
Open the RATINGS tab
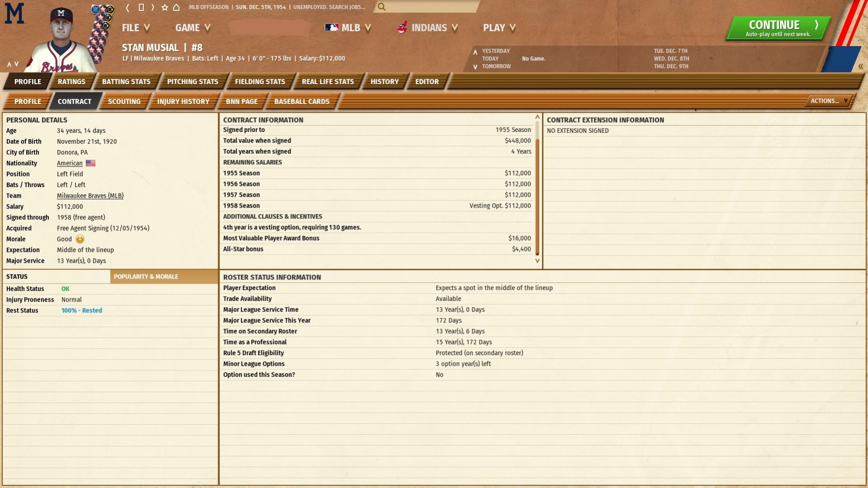(x=71, y=81)
